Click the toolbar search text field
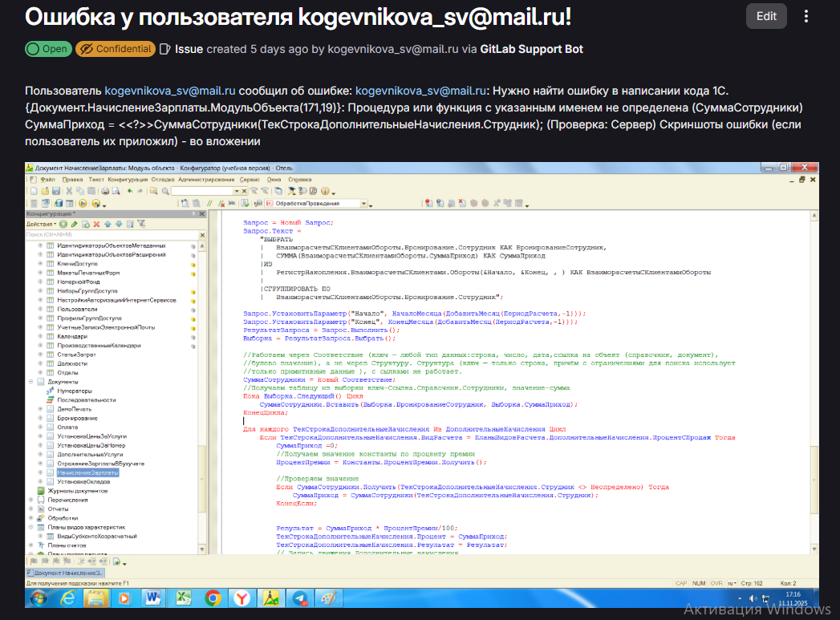840x620 pixels. tap(202, 191)
